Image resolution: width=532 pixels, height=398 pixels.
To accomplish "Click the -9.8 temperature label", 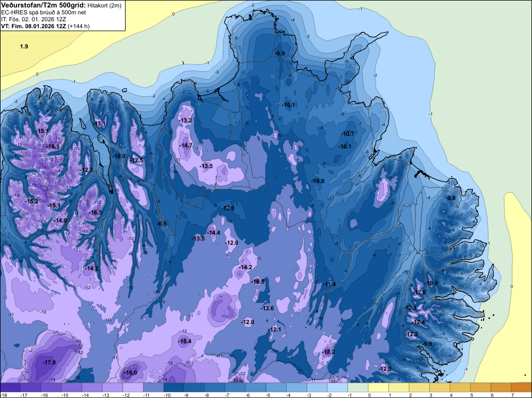I will pos(451,198).
